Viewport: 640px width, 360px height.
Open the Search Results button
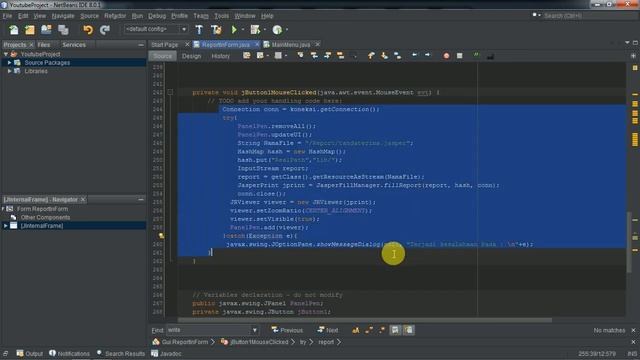pos(121,353)
